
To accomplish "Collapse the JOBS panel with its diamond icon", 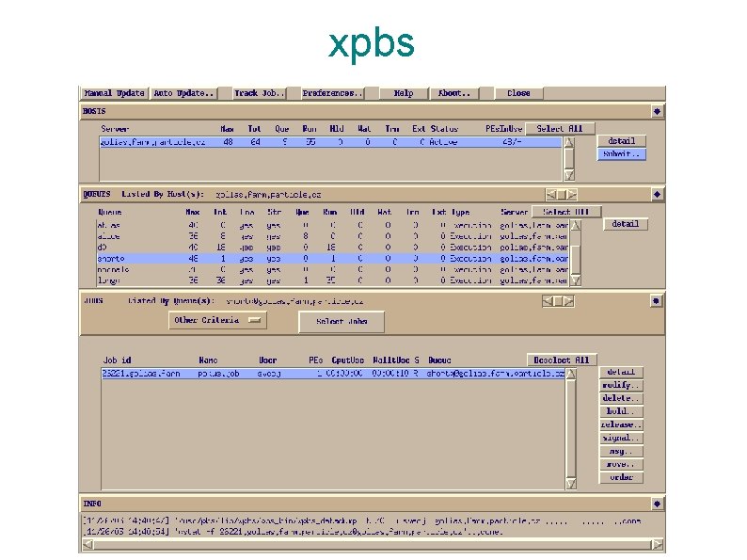I will (x=657, y=301).
